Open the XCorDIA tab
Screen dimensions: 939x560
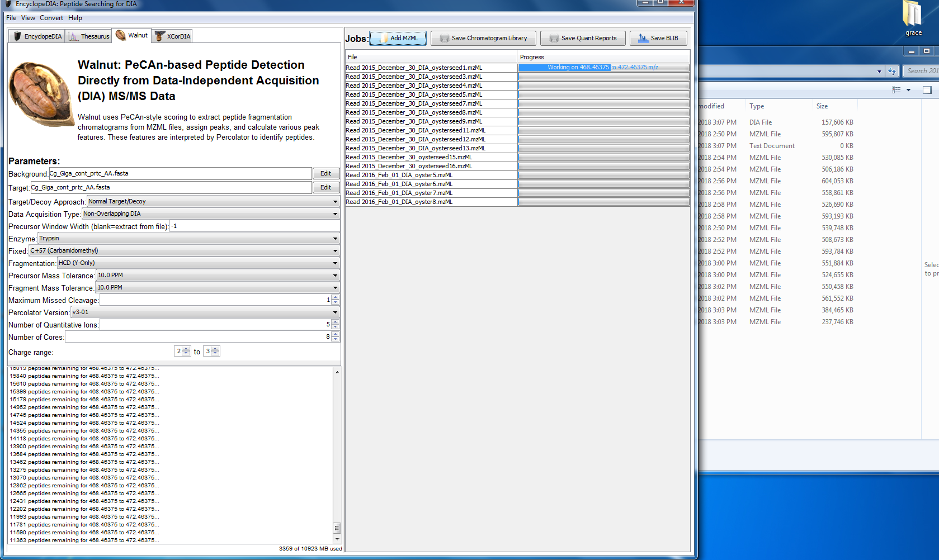click(x=173, y=36)
